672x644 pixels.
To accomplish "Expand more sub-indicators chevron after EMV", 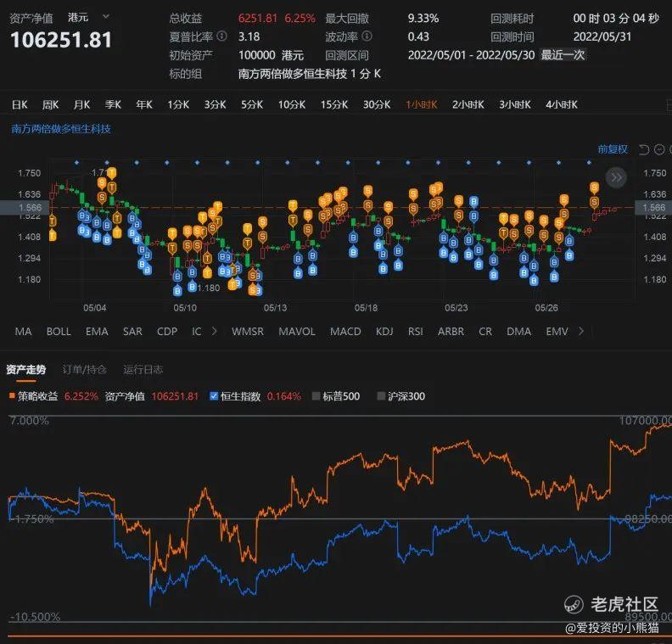I will [581, 331].
